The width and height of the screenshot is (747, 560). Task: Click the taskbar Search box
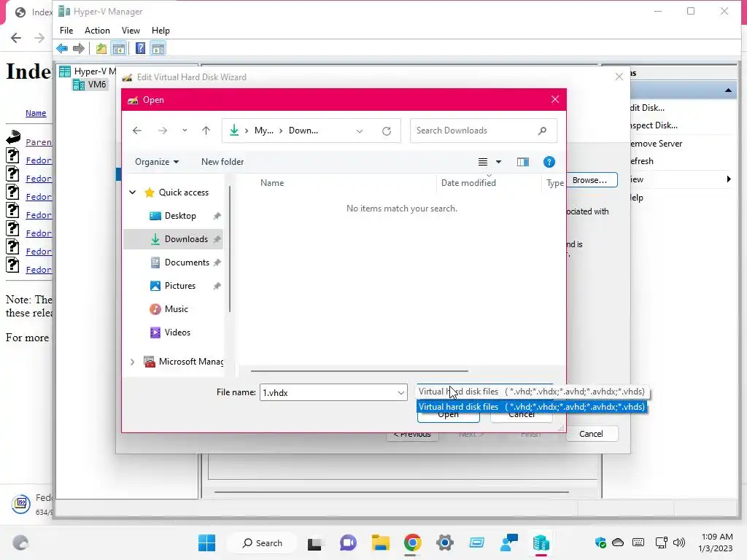(262, 542)
